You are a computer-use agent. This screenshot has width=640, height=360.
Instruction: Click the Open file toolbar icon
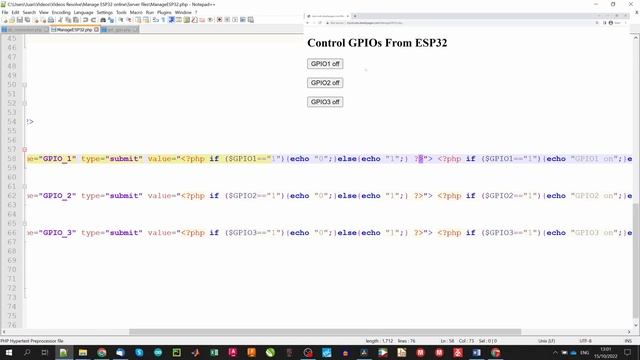(12, 20)
